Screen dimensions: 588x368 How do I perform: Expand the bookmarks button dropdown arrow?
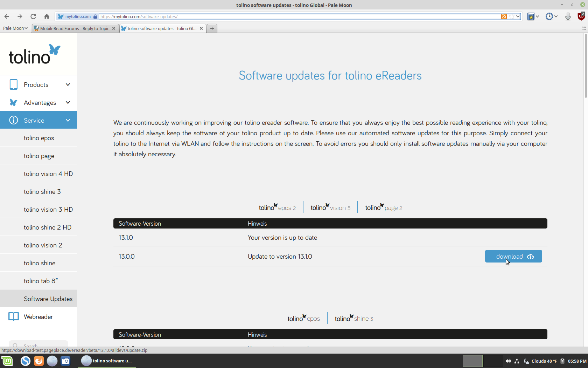[537, 16]
